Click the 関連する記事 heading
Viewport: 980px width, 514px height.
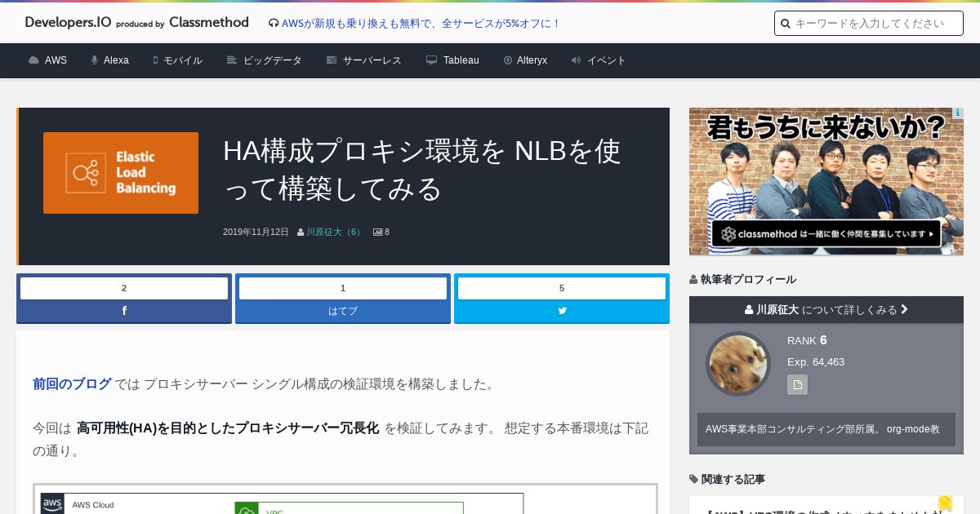pos(727,480)
